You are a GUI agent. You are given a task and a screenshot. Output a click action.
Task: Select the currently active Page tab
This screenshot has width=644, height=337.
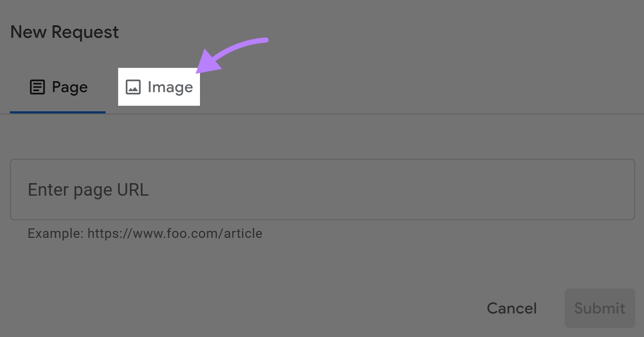(x=58, y=87)
